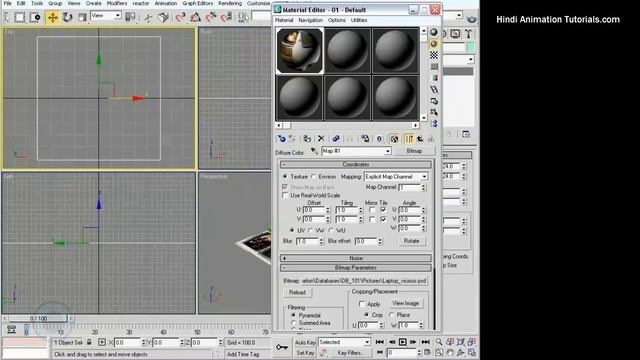640x360 pixels.
Task: Open Material menu in Material Editor
Action: pos(284,20)
